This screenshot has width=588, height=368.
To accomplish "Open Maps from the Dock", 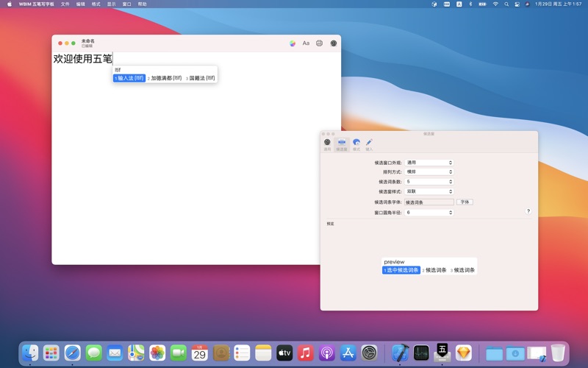I will point(136,353).
